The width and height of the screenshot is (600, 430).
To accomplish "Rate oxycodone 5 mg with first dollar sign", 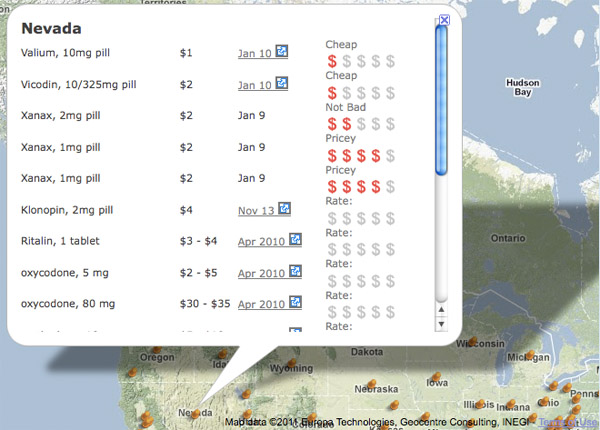I will click(x=332, y=281).
